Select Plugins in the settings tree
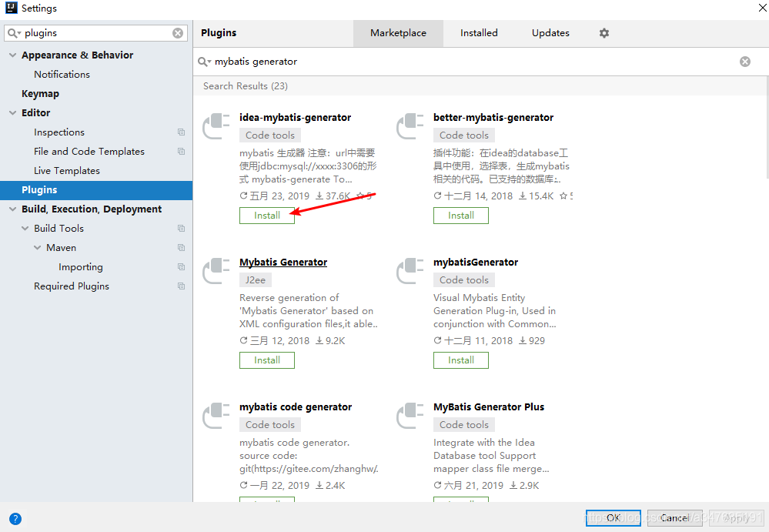 click(x=96, y=189)
